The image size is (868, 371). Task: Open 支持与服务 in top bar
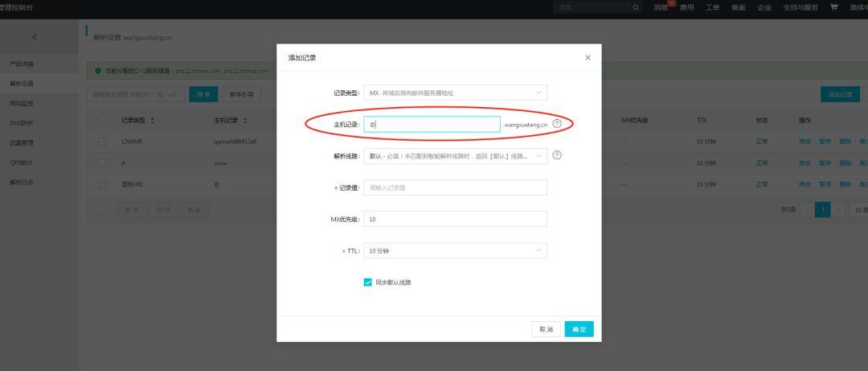click(800, 7)
